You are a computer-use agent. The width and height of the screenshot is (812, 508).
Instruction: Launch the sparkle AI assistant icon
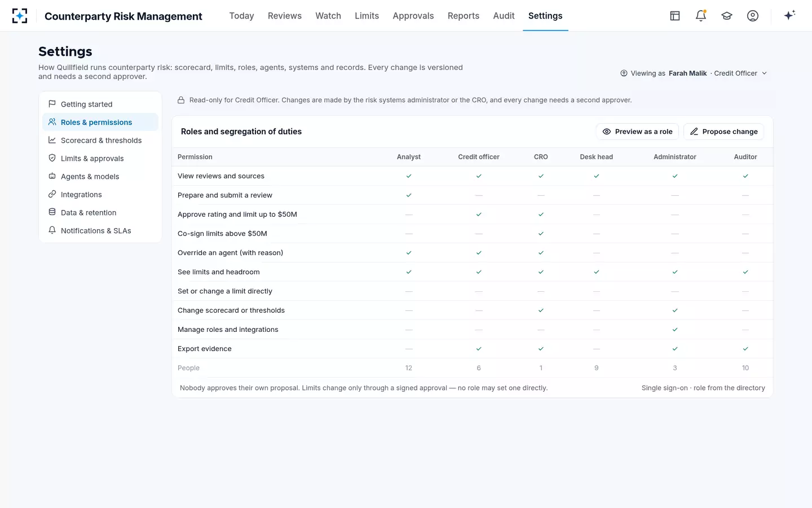pos(789,15)
